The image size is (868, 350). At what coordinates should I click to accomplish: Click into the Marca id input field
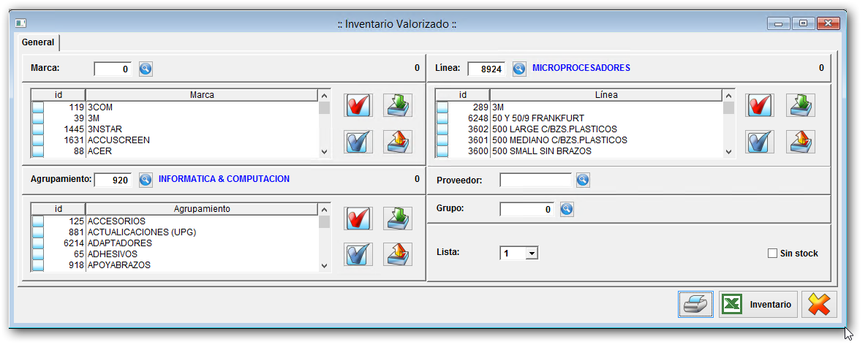click(113, 69)
